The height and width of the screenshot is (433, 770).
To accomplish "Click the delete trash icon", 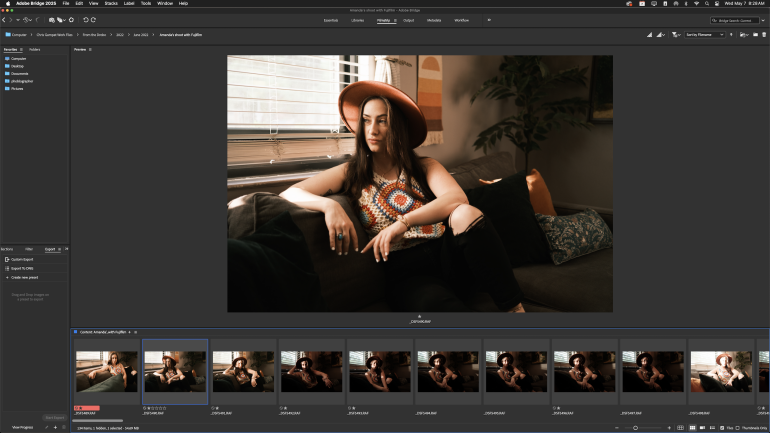I will point(764,34).
